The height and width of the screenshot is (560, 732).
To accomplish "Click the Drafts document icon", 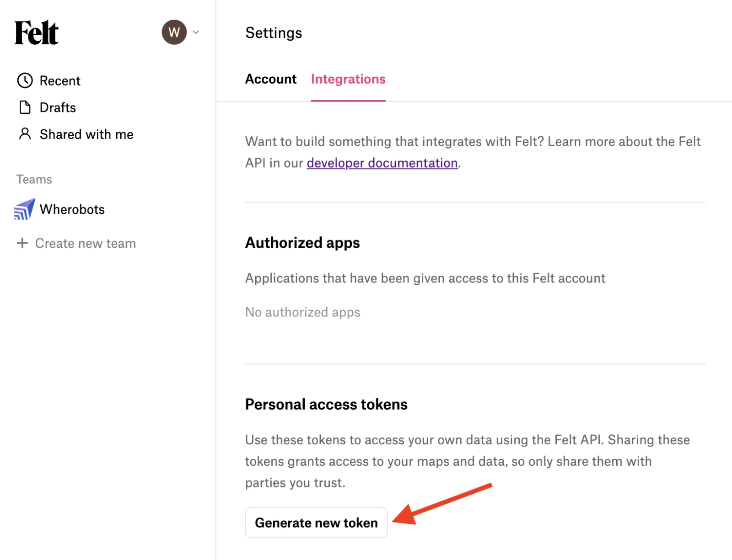I will coord(25,107).
